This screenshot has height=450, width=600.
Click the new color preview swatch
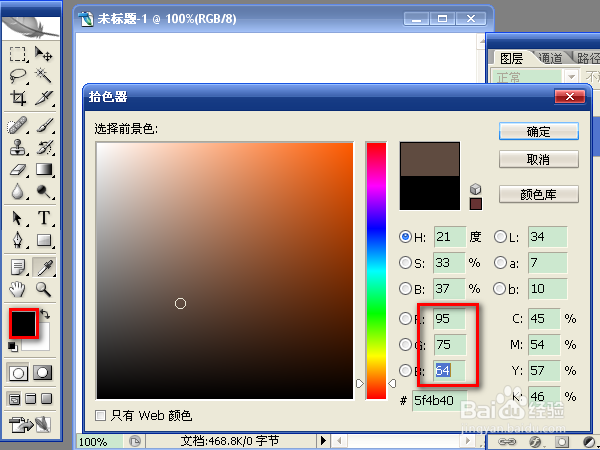pyautogui.click(x=430, y=159)
